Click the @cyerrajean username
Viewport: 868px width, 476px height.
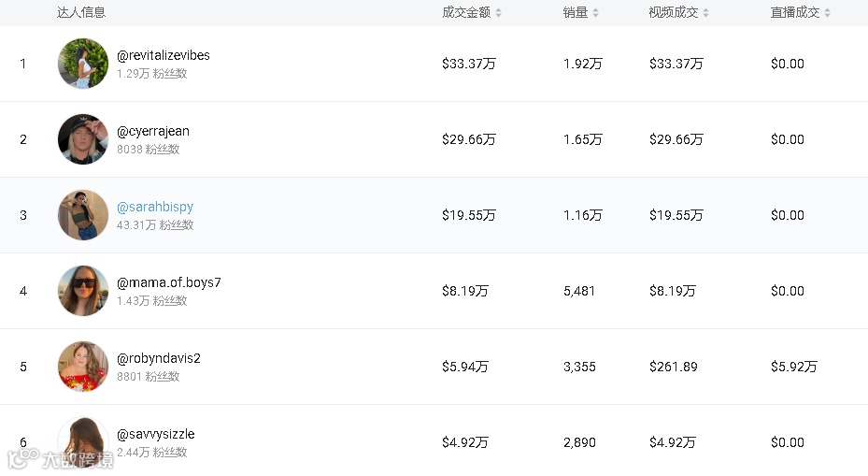(x=153, y=131)
